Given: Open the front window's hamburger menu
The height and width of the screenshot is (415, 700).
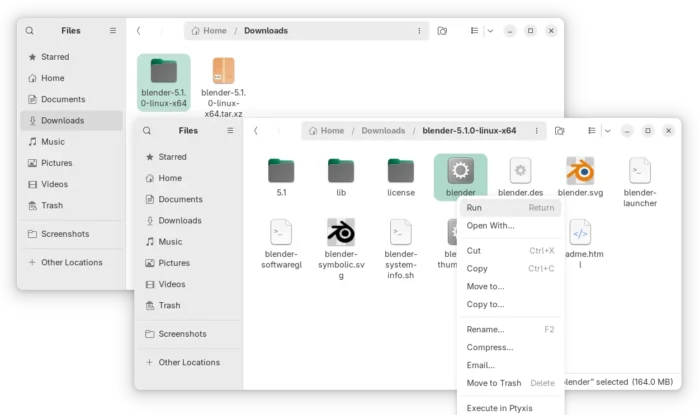Looking at the screenshot, I should (230, 131).
